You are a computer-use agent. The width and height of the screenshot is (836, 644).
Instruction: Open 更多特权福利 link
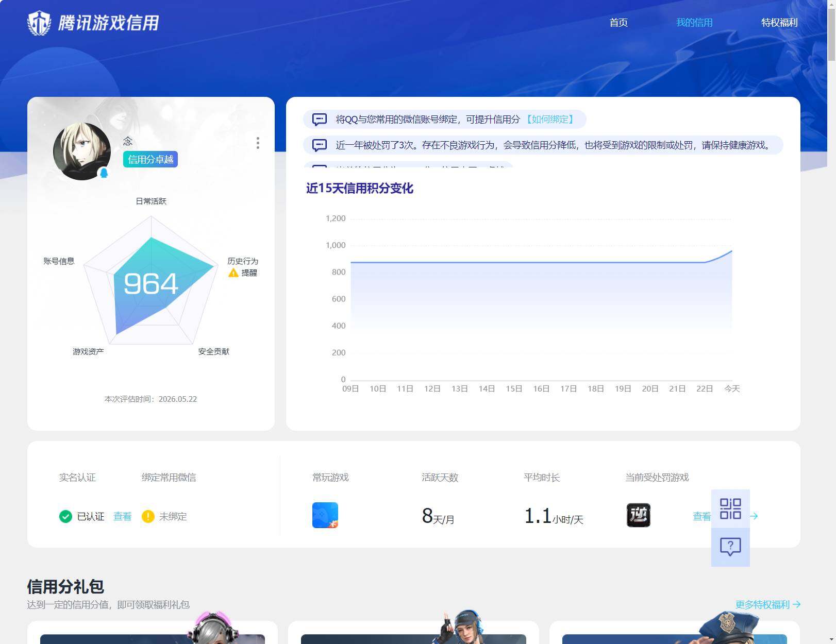(768, 604)
